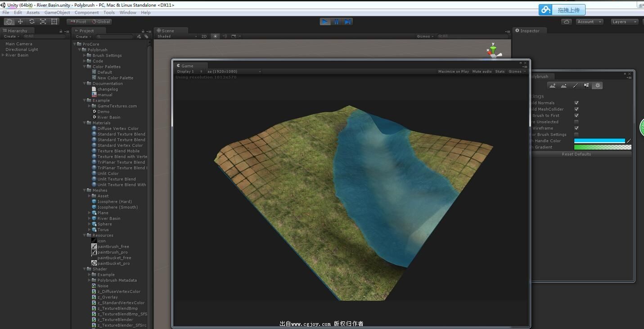Click Stats in Game view
The height and width of the screenshot is (329, 644).
(500, 72)
